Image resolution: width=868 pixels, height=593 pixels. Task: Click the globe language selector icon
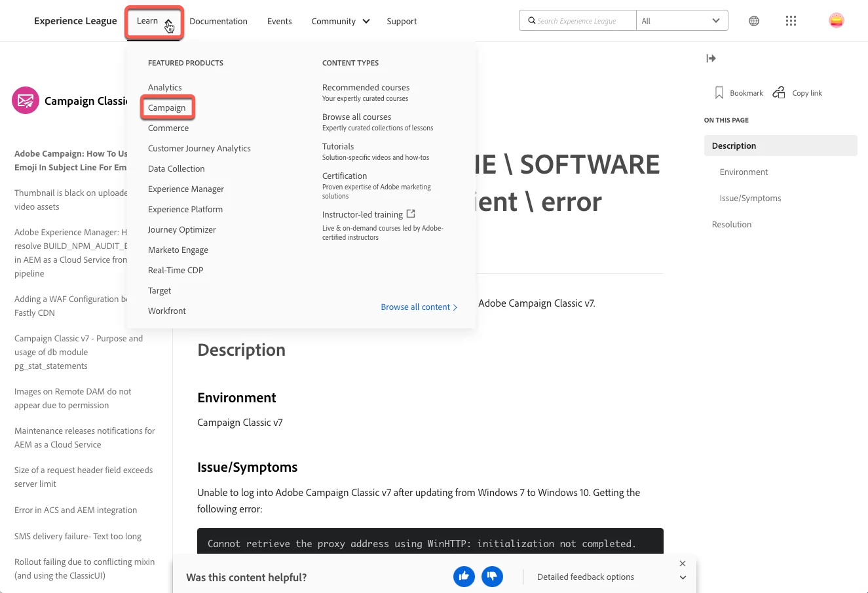[x=754, y=21]
